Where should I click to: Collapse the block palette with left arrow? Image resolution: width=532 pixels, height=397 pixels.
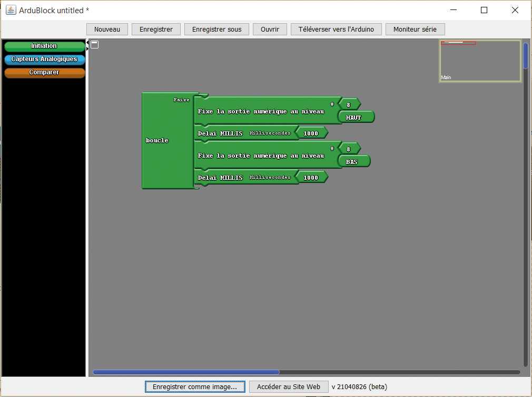pos(87,43)
